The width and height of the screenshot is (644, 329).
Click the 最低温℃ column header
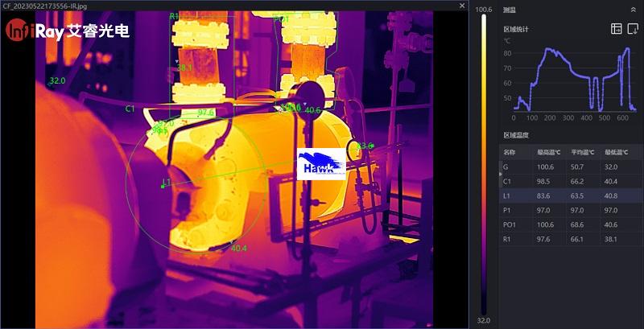tap(615, 152)
